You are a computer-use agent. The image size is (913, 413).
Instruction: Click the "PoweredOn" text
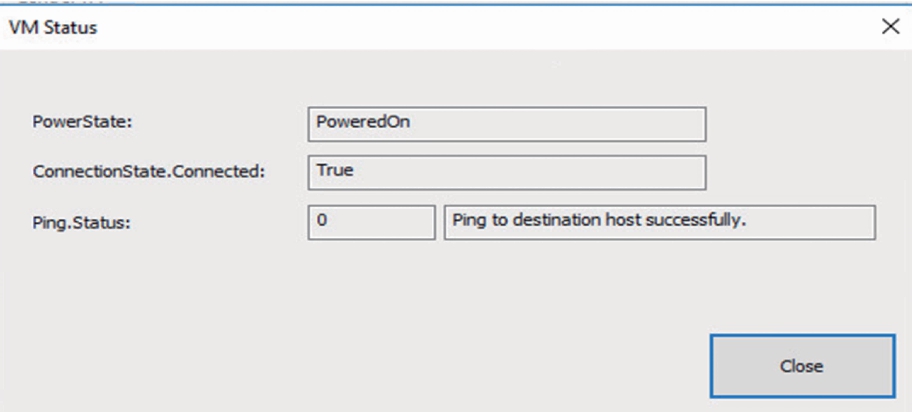(363, 122)
